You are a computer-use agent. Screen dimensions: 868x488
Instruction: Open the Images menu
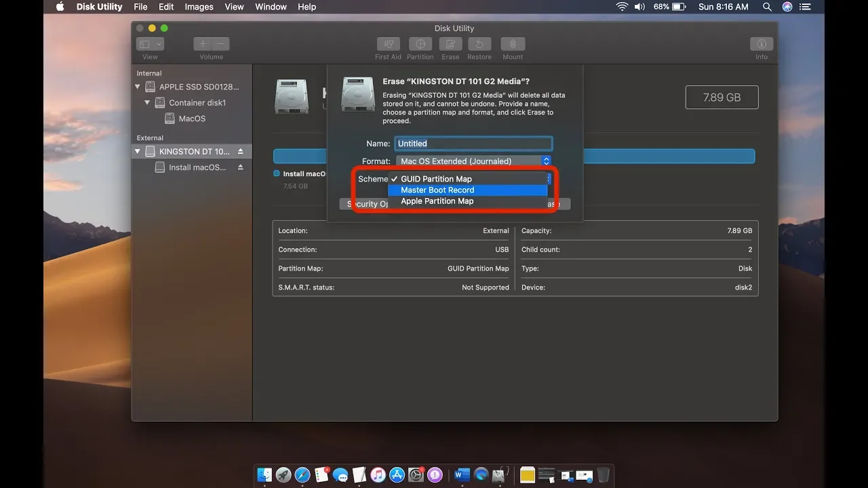199,7
